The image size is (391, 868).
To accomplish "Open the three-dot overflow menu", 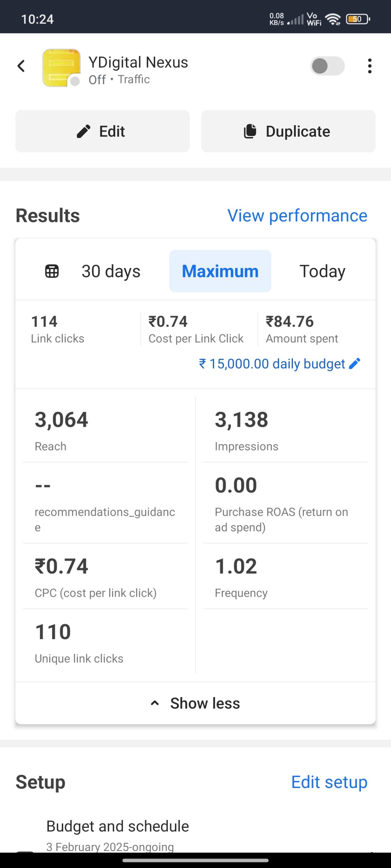I will click(x=370, y=66).
